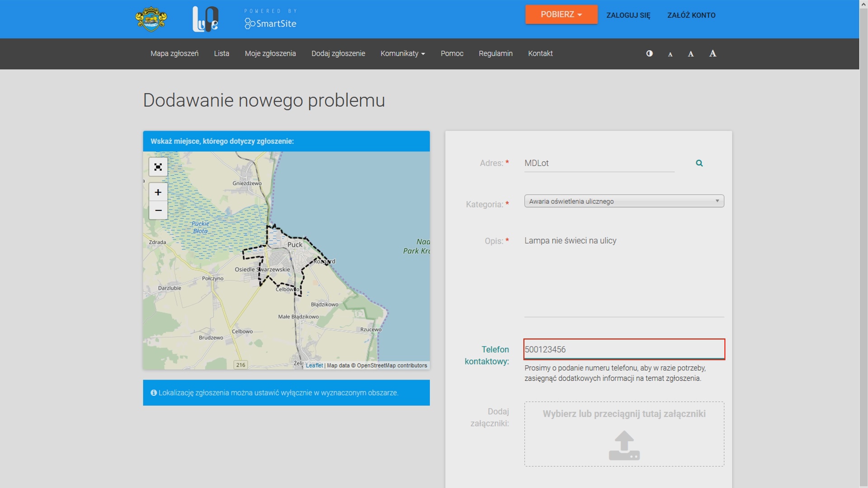The width and height of the screenshot is (868, 488).
Task: Toggle the high contrast mode icon
Action: pyautogui.click(x=650, y=53)
